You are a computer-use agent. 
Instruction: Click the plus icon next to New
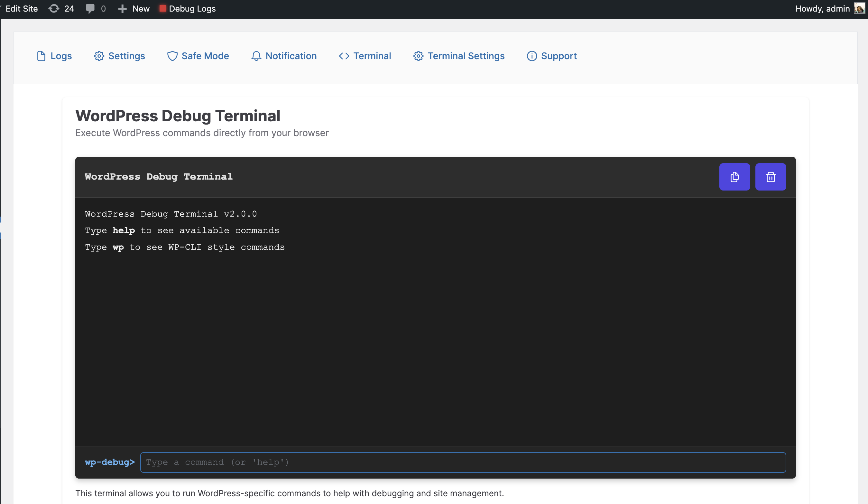pyautogui.click(x=122, y=9)
